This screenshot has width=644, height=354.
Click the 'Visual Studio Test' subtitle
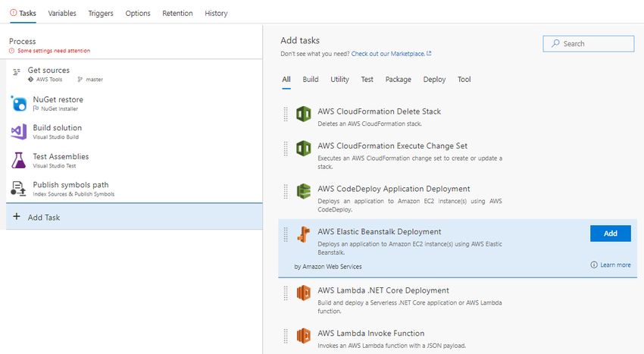click(x=55, y=166)
